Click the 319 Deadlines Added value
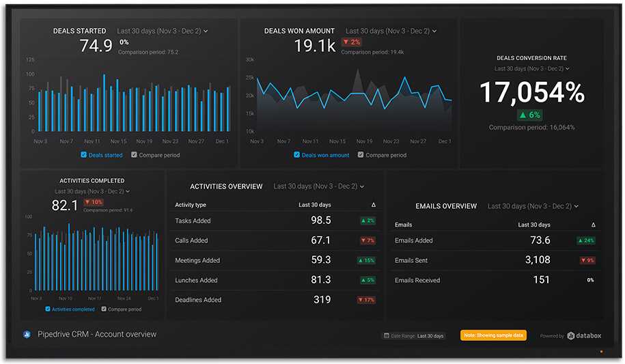Screen dimensions: 625x364 [322, 300]
